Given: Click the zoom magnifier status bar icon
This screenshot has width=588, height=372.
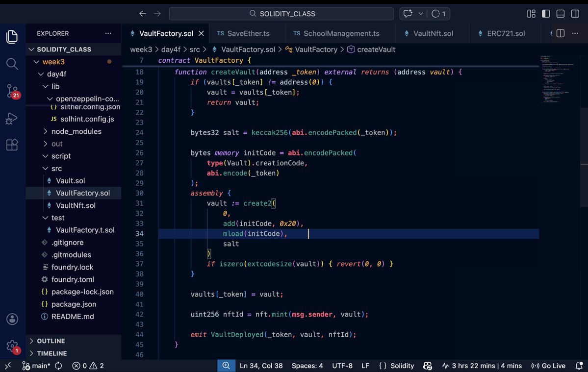Looking at the screenshot, I should click(226, 366).
